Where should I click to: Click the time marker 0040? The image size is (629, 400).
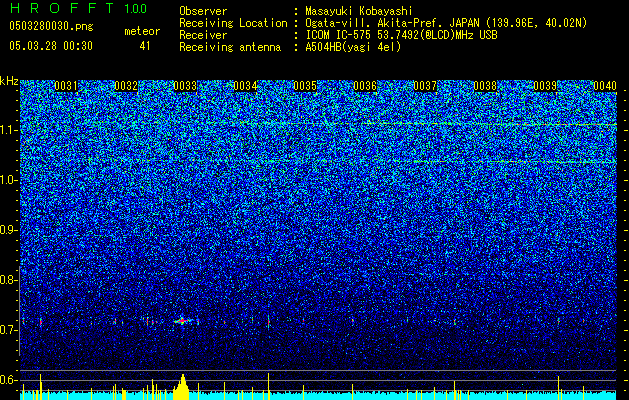605,86
